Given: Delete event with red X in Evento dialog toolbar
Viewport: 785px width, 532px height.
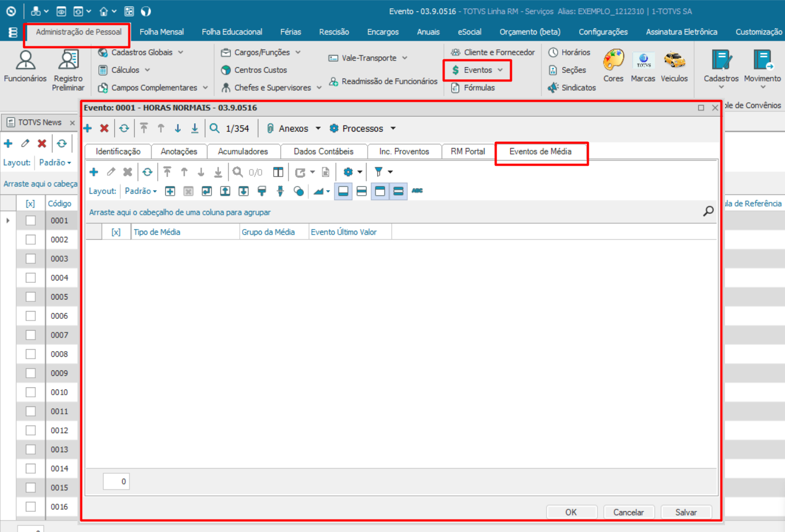Looking at the screenshot, I should [x=104, y=128].
